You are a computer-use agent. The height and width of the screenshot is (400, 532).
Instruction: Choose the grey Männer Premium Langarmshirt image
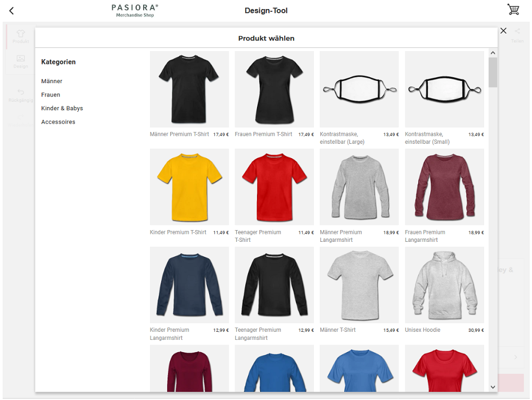(359, 187)
